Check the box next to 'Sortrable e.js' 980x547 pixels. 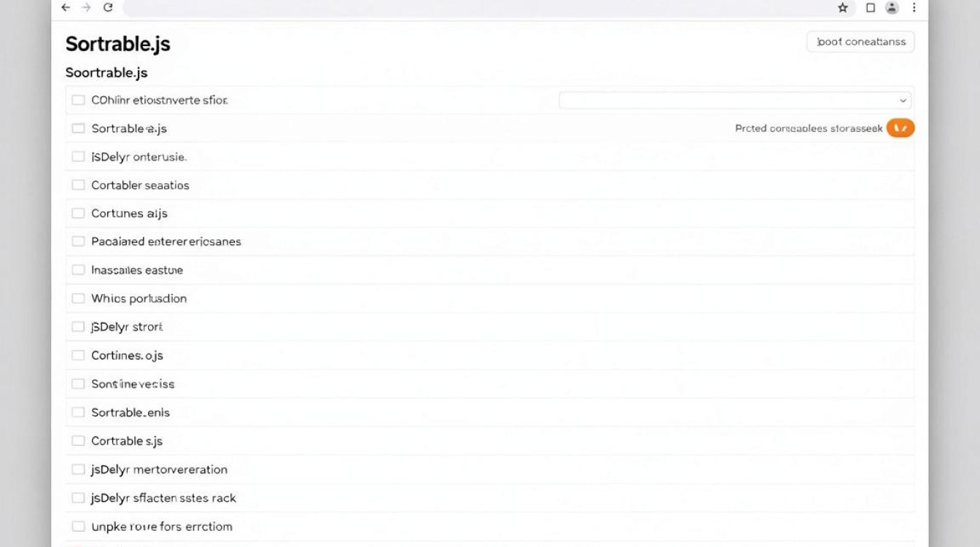(x=78, y=128)
